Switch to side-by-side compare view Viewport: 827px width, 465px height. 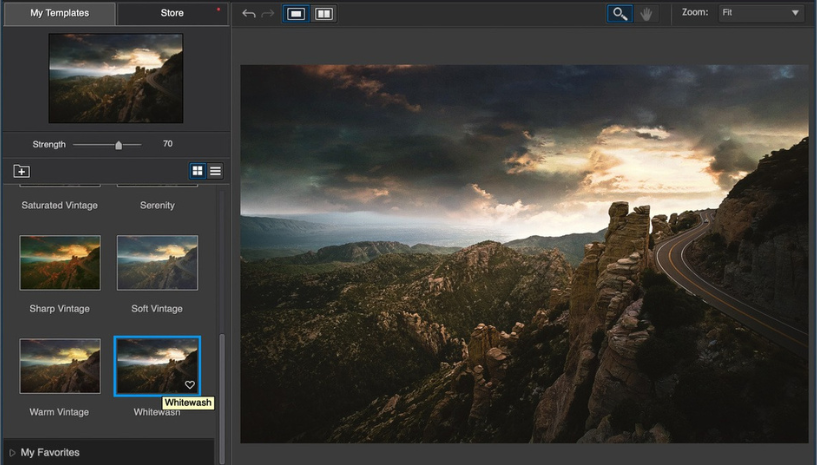pyautogui.click(x=323, y=14)
